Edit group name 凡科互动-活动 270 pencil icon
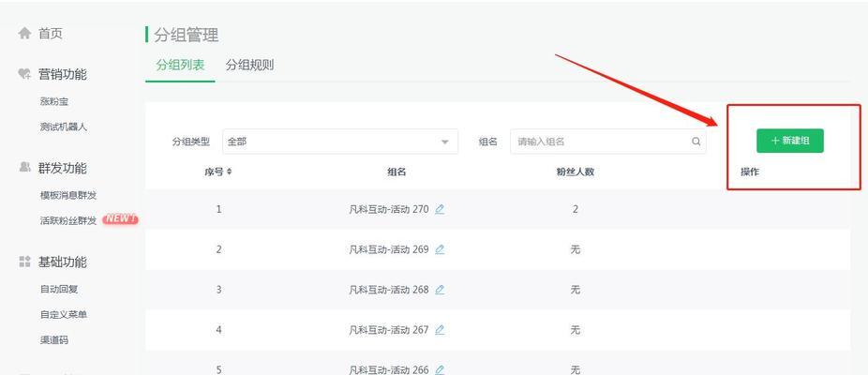This screenshot has width=868, height=375. [440, 209]
